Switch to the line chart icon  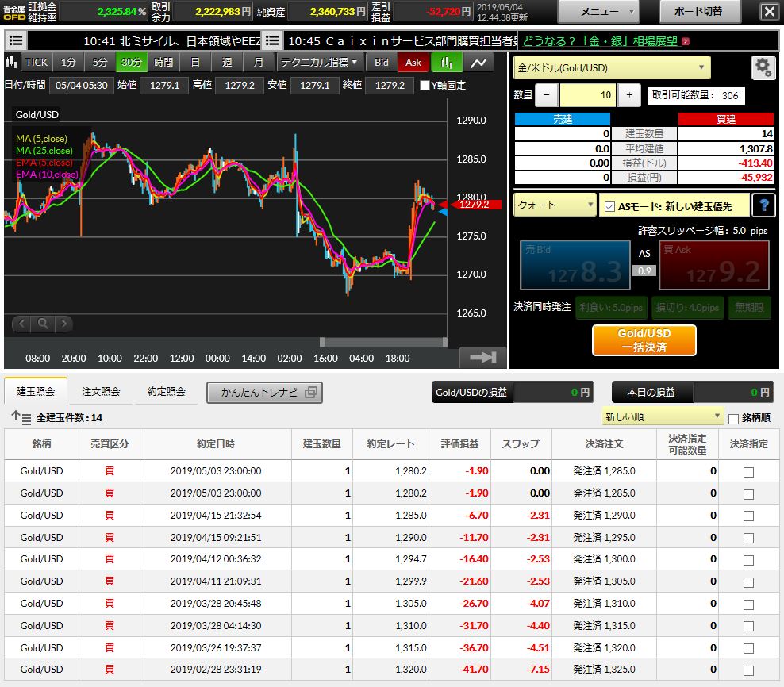tap(478, 63)
